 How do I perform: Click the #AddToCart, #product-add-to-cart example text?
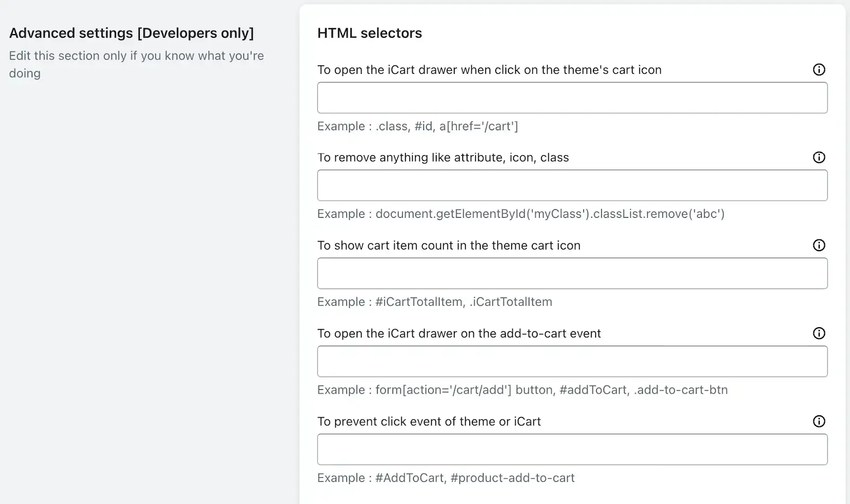pyautogui.click(x=475, y=478)
